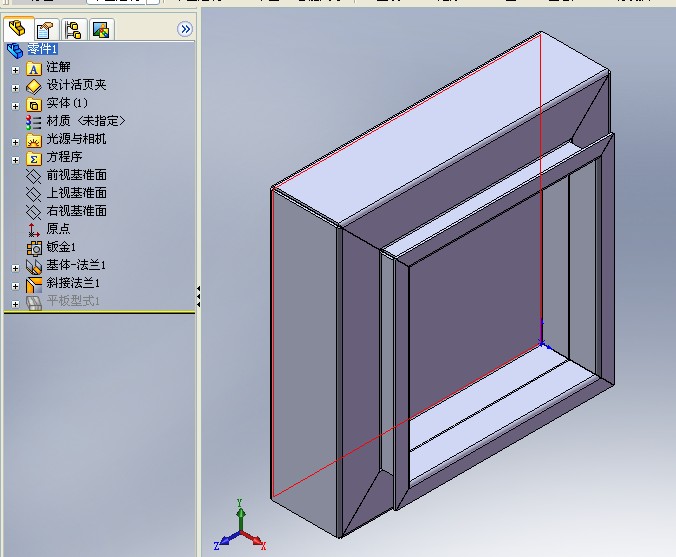676x557 pixels.
Task: Select the 设计活页夹 label
Action: pos(76,85)
